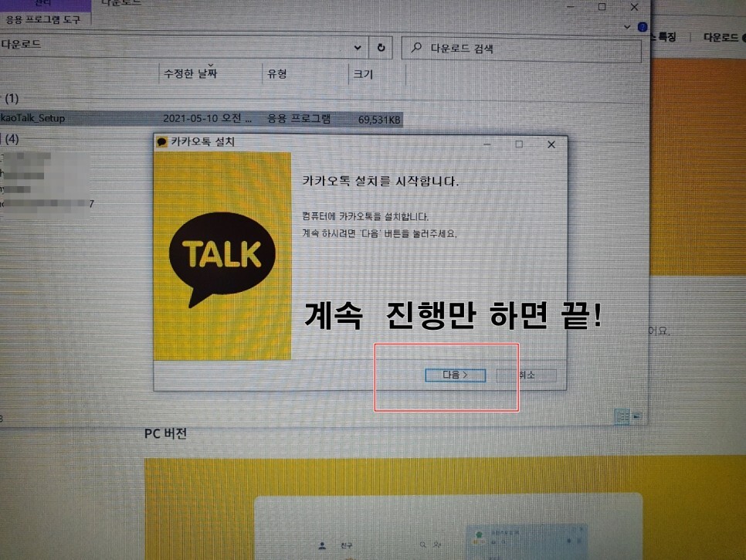This screenshot has height=560, width=746.
Task: Click the PC 버전 heading on webpage
Action: pos(165,433)
